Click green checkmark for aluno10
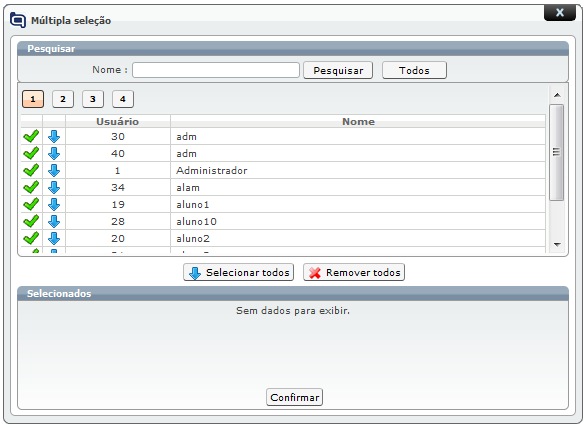 tap(31, 221)
